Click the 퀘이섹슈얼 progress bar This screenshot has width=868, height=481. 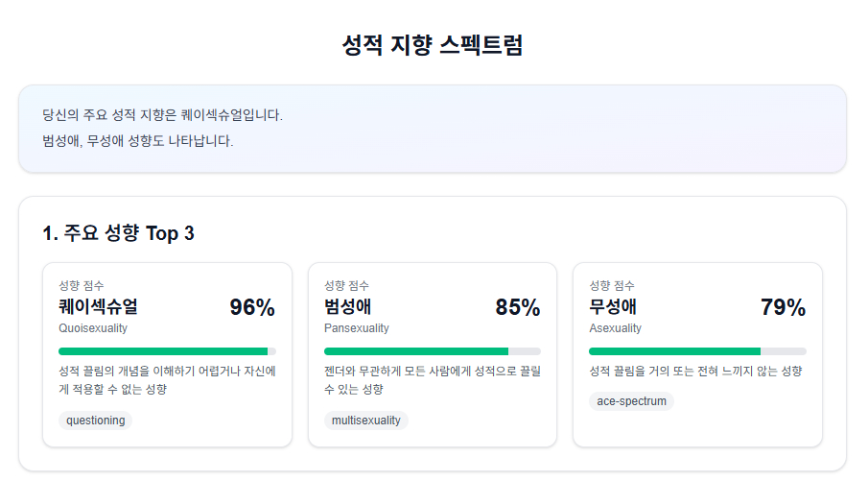click(167, 351)
